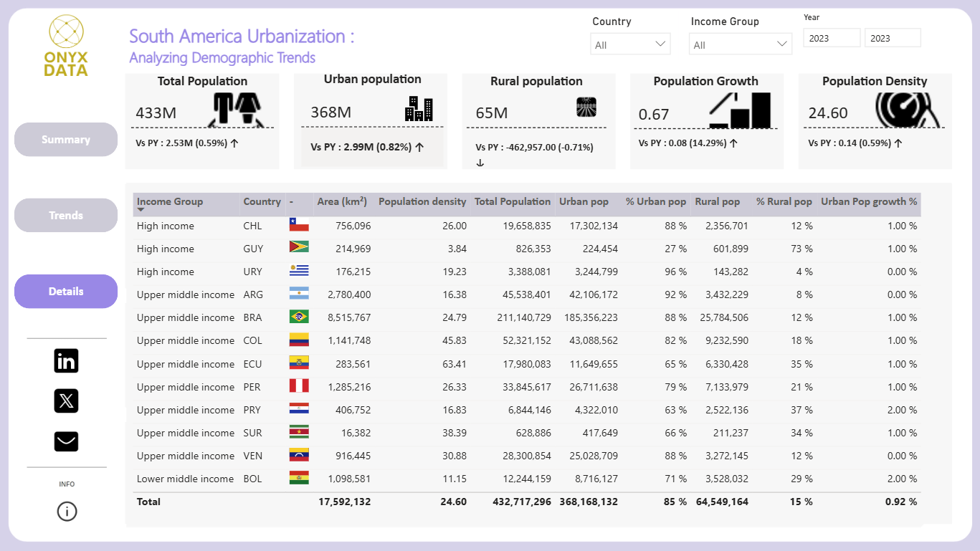980x551 pixels.
Task: Click the Rural population field icon
Action: click(586, 107)
